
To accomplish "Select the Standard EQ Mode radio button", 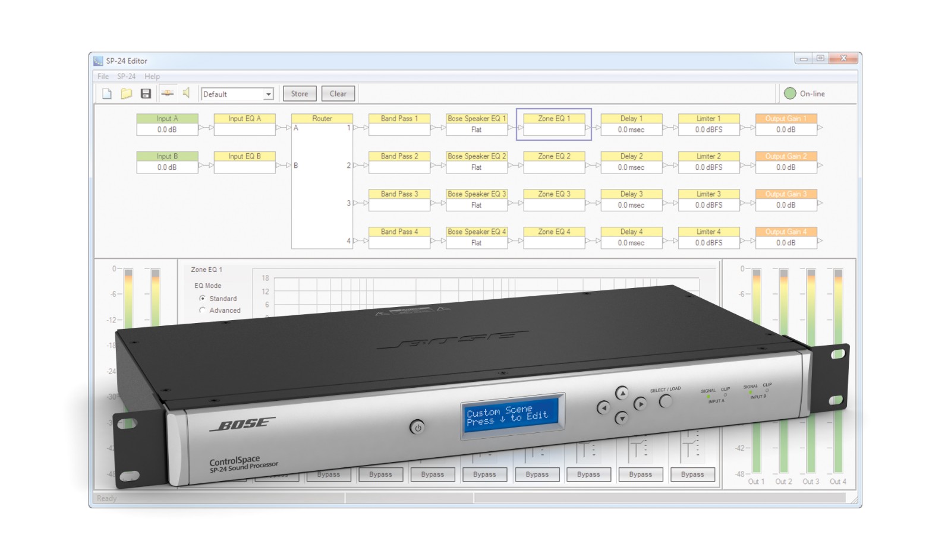I will [x=203, y=299].
